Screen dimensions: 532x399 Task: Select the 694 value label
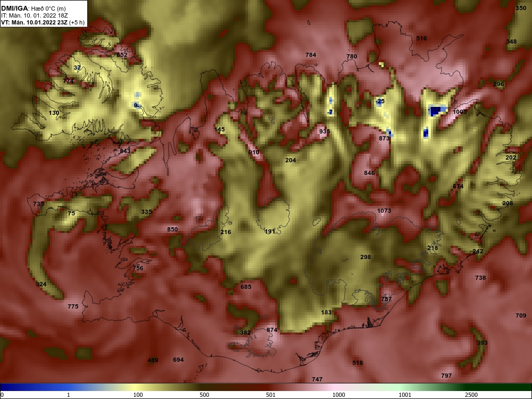pos(178,360)
